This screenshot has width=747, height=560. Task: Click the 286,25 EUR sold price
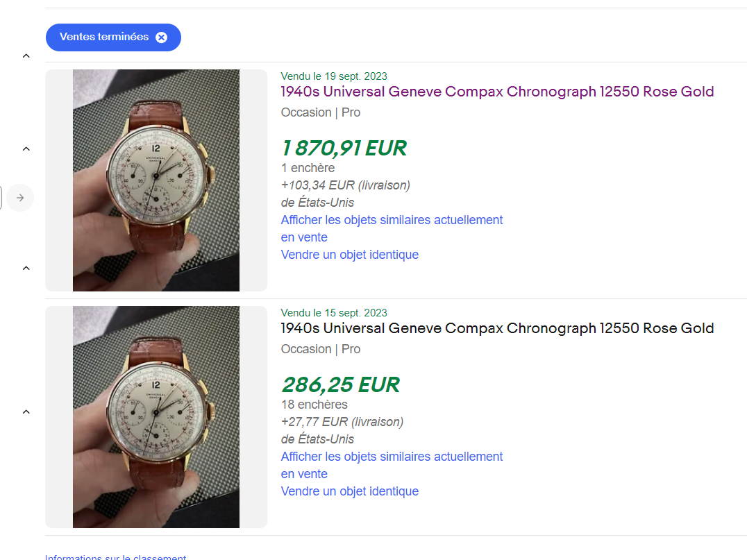point(340,384)
